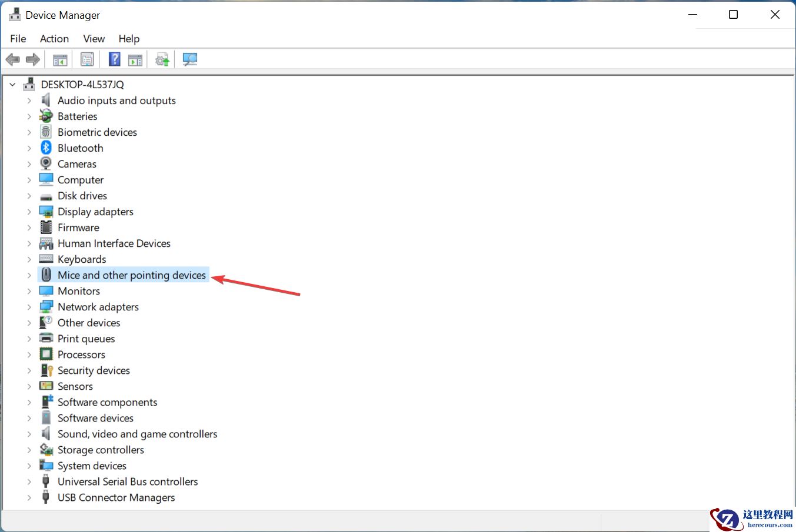Open the Action menu
This screenshot has width=796, height=532.
click(54, 39)
